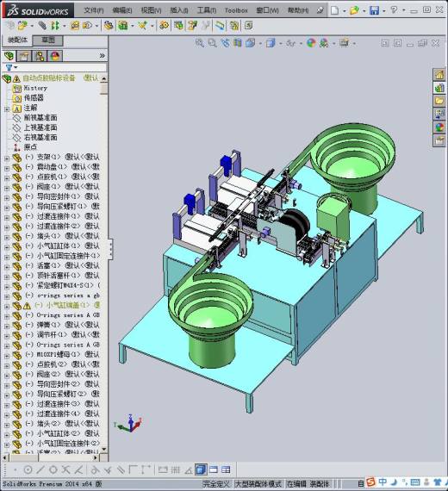Expand the 堵头<1> component node
Screen dimensions: 448x491
(x=7, y=238)
